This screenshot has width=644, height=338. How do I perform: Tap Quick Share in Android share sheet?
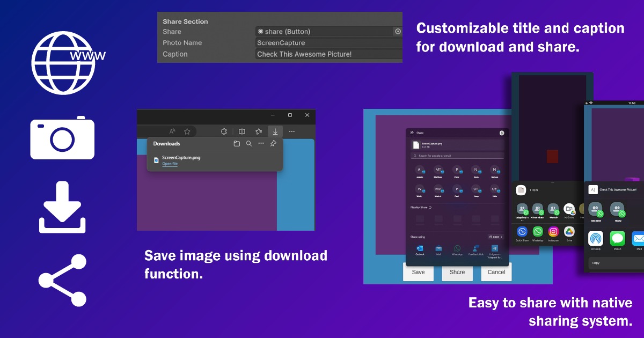coord(522,234)
